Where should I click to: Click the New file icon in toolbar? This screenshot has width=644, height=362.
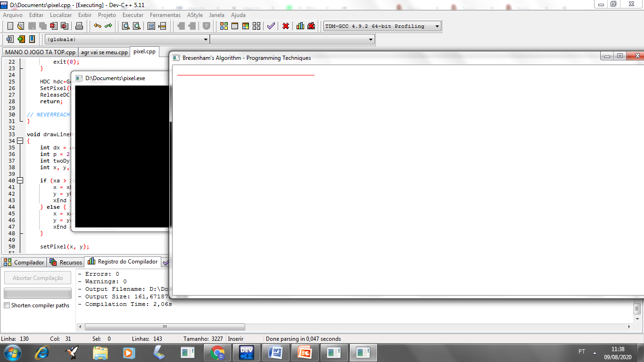click(x=10, y=26)
